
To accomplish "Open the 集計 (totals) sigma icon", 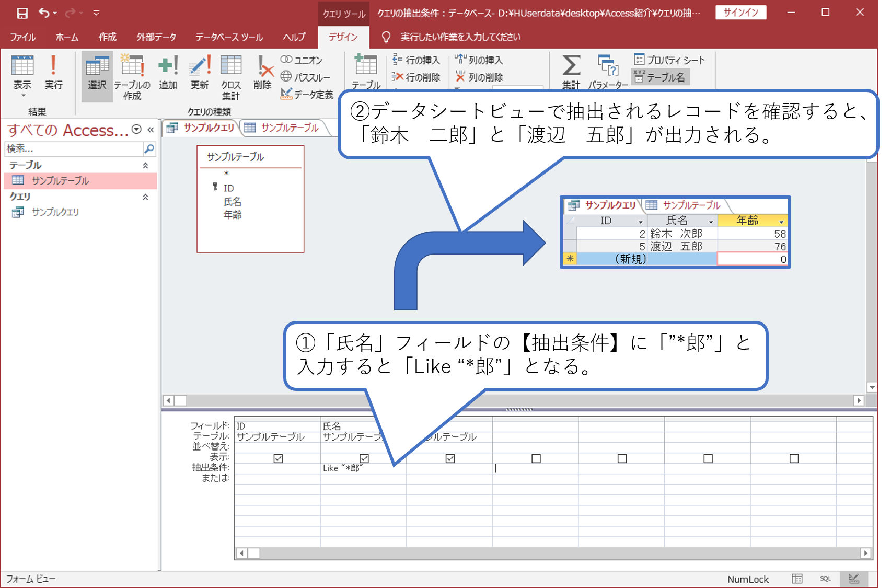I will 570,71.
